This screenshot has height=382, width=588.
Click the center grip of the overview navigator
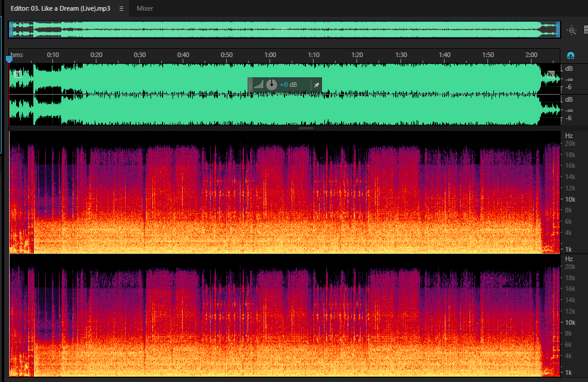pyautogui.click(x=284, y=29)
